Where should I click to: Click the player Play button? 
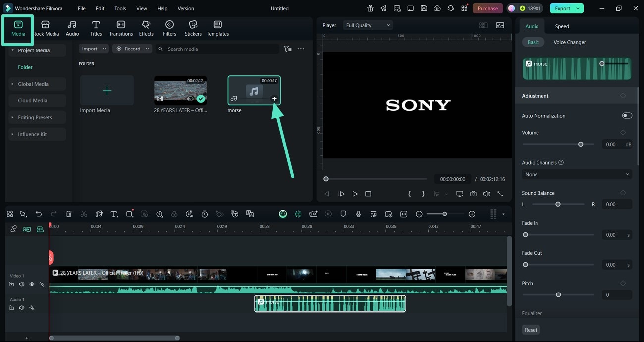(x=355, y=194)
